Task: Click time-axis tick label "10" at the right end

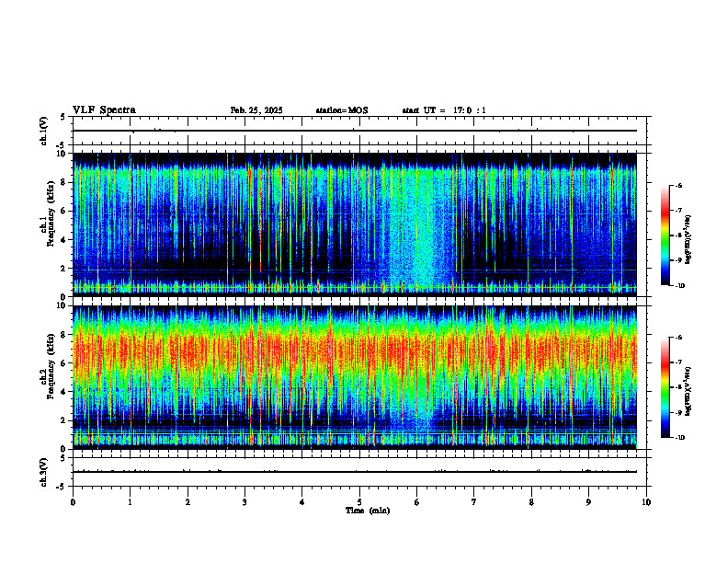Action: (646, 502)
